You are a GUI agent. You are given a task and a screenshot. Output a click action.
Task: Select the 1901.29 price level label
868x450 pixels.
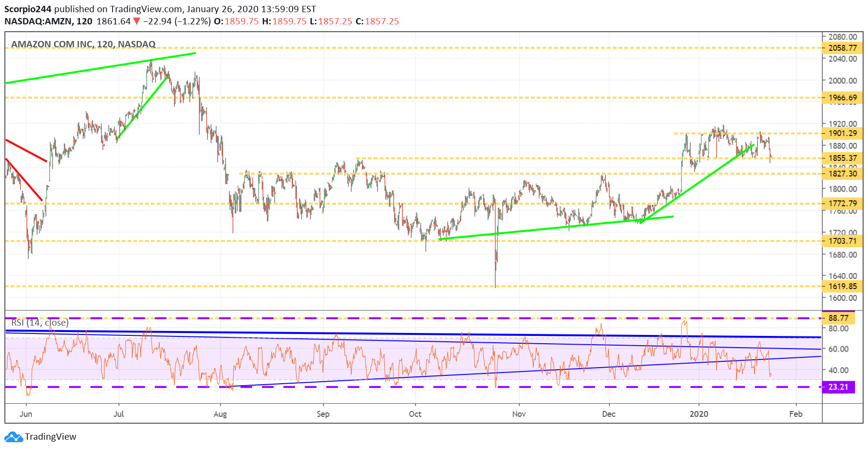tap(843, 133)
